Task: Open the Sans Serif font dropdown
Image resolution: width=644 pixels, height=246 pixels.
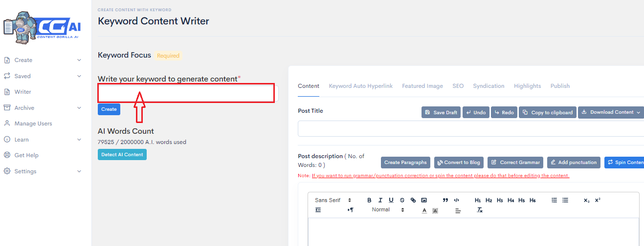Action: [333, 200]
